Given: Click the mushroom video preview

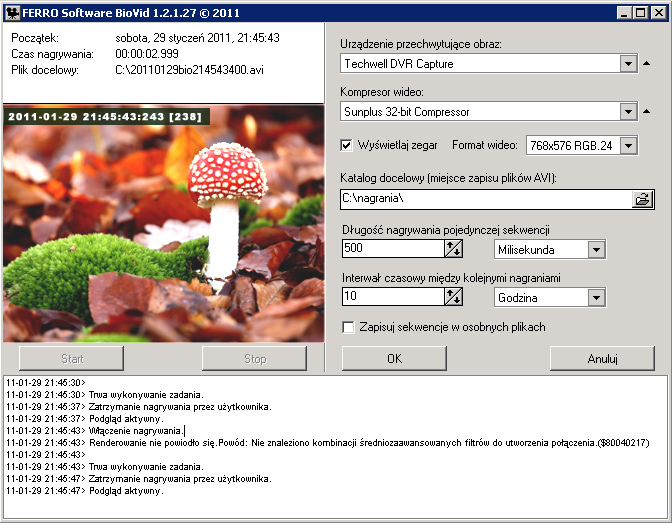Looking at the screenshot, I should pos(164,223).
